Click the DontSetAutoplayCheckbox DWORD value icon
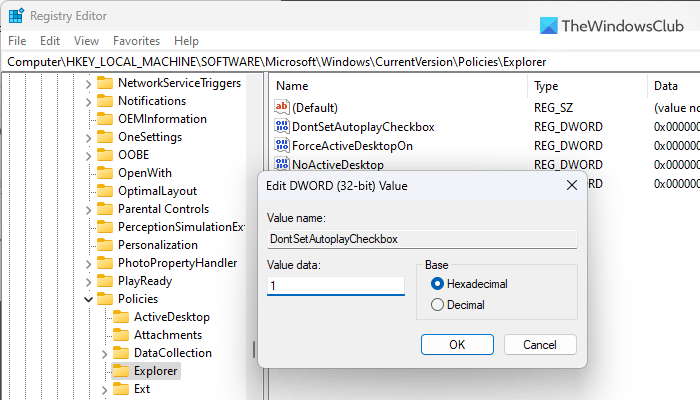 coord(281,127)
